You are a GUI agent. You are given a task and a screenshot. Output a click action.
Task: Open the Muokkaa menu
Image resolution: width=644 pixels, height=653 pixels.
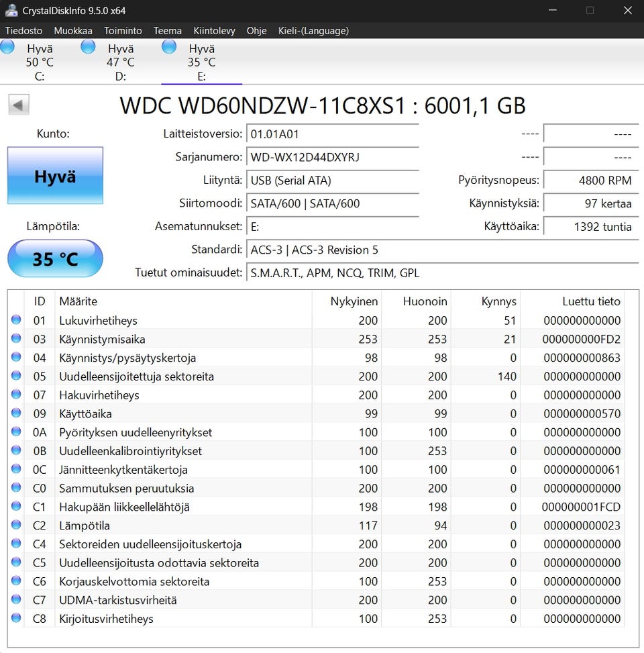pyautogui.click(x=73, y=31)
